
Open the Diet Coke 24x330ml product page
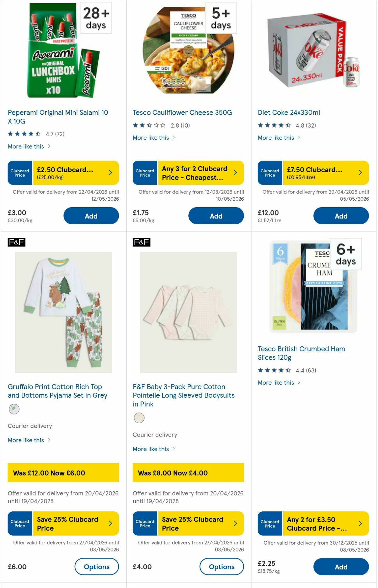tap(289, 112)
